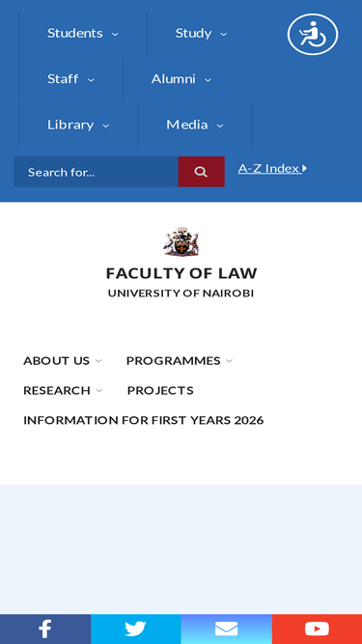Expand the Media dropdown menu

coord(195,125)
